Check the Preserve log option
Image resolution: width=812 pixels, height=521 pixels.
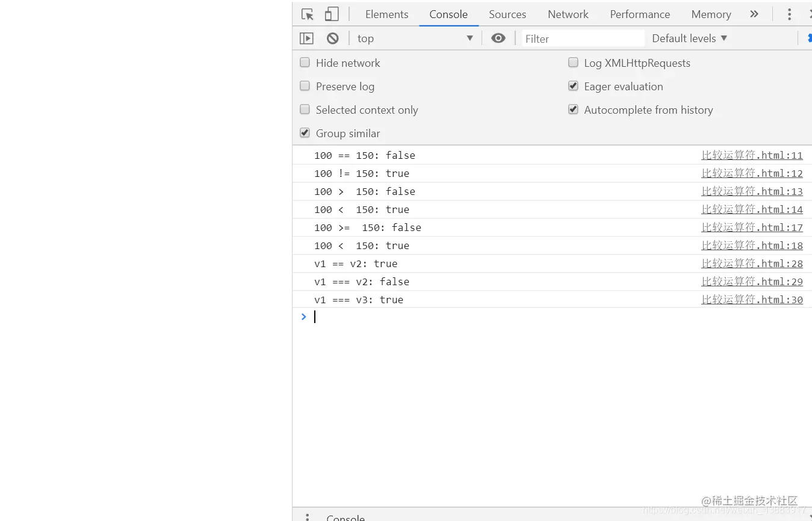click(x=305, y=86)
